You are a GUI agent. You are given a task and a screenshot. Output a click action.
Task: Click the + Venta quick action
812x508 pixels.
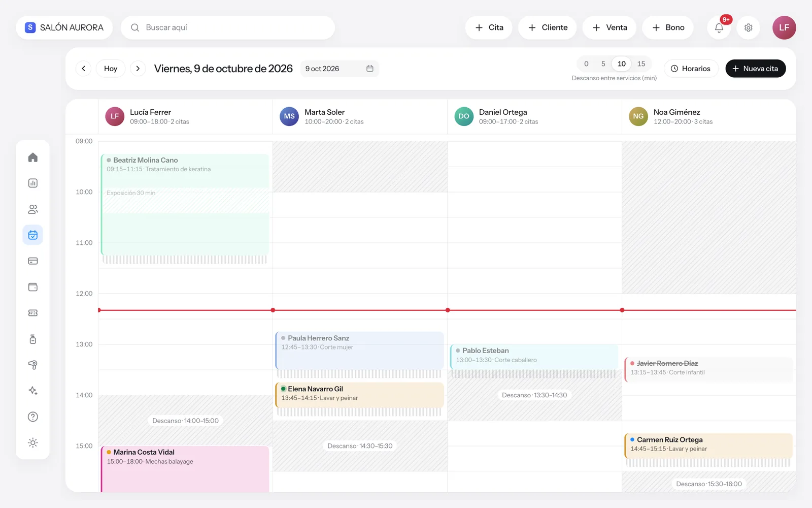pos(610,27)
